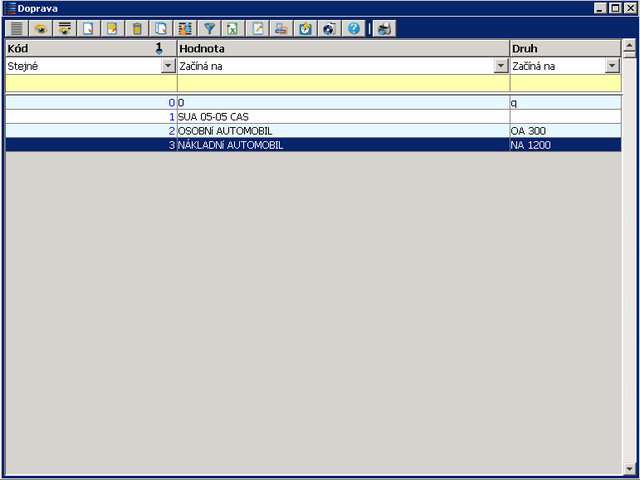Click the copy record icon
640x480 pixels.
coord(161,28)
